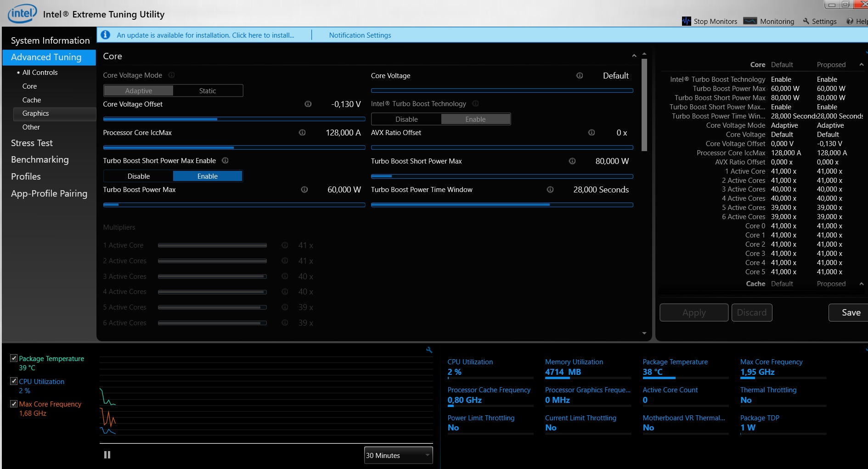Screen dimensions: 868x469
Task: Select Cache tuning subsection
Action: point(32,100)
